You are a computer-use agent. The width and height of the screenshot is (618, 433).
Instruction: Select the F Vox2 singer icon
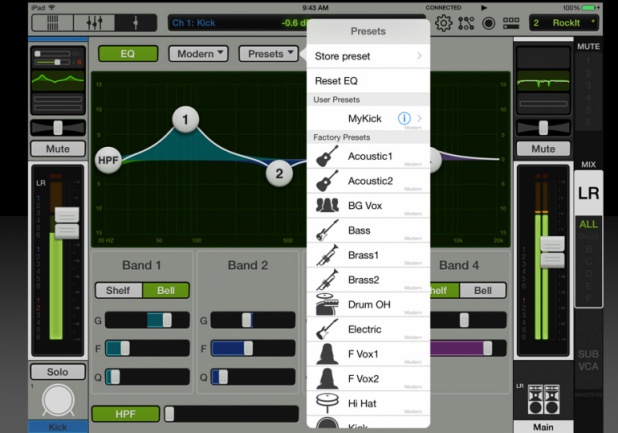327,379
